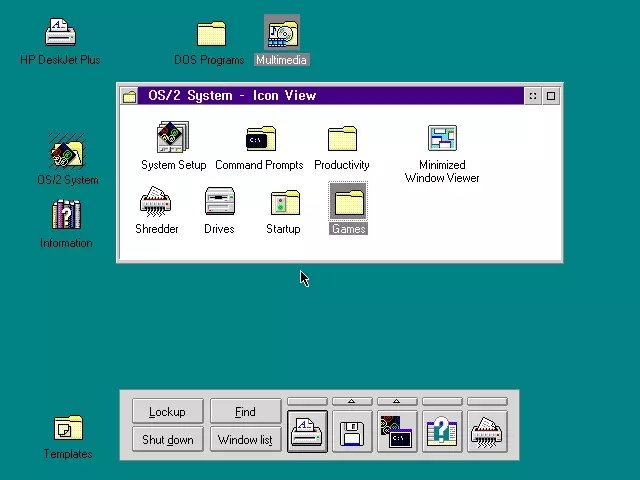Image resolution: width=640 pixels, height=480 pixels.
Task: Click the help question mark icon on LaunchPad
Action: [x=442, y=433]
